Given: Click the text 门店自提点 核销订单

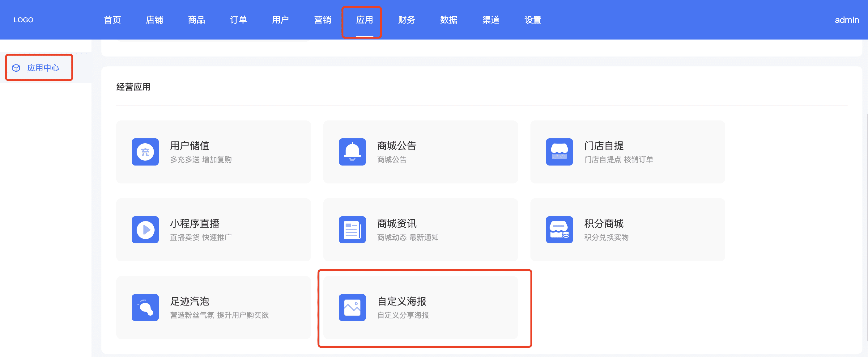Looking at the screenshot, I should 619,159.
